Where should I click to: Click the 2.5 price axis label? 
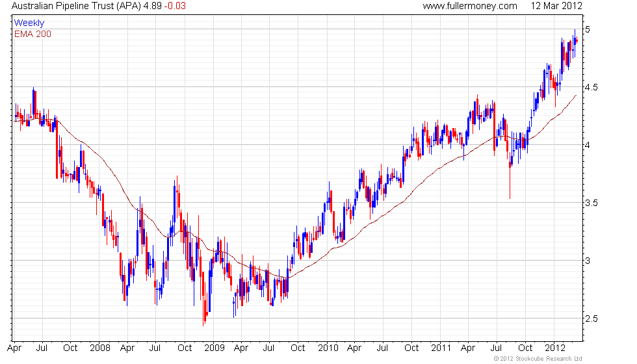pyautogui.click(x=591, y=318)
